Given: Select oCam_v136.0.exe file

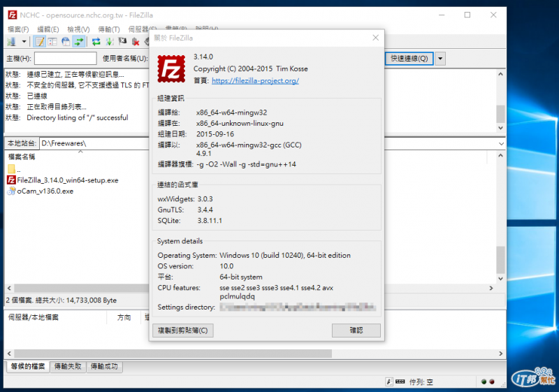Looking at the screenshot, I should click(45, 191).
